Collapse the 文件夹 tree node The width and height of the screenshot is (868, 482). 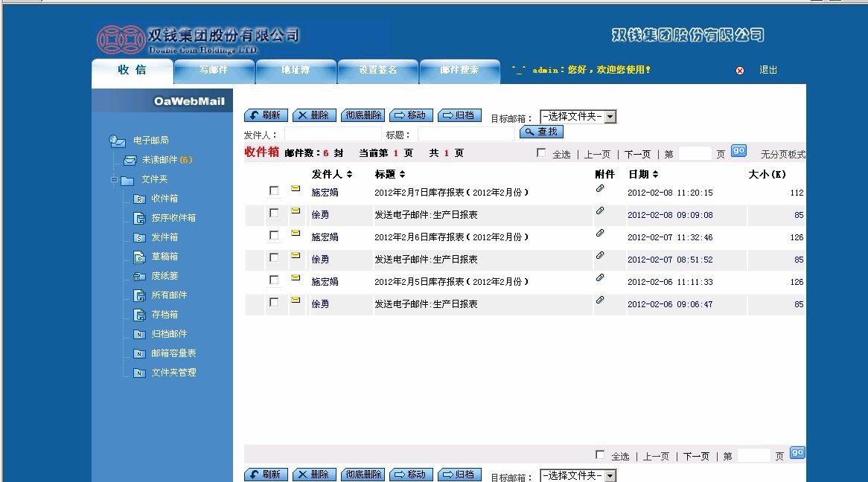coord(113,179)
